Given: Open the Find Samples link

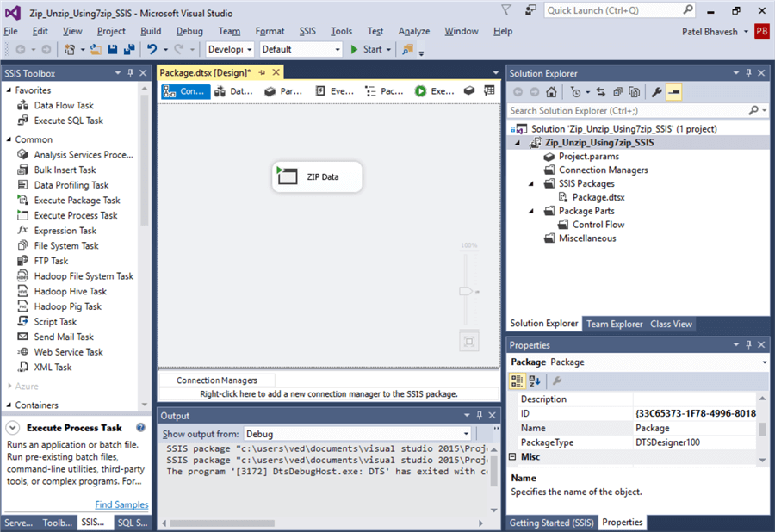Looking at the screenshot, I should point(121,504).
